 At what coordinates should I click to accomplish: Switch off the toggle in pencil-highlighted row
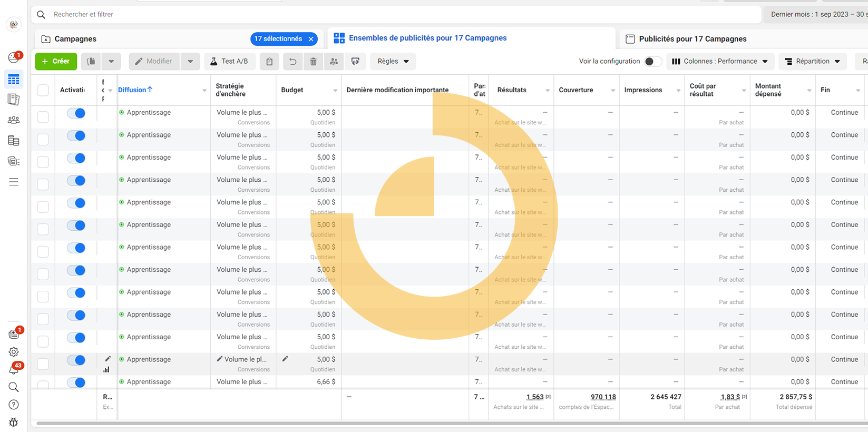click(x=76, y=360)
